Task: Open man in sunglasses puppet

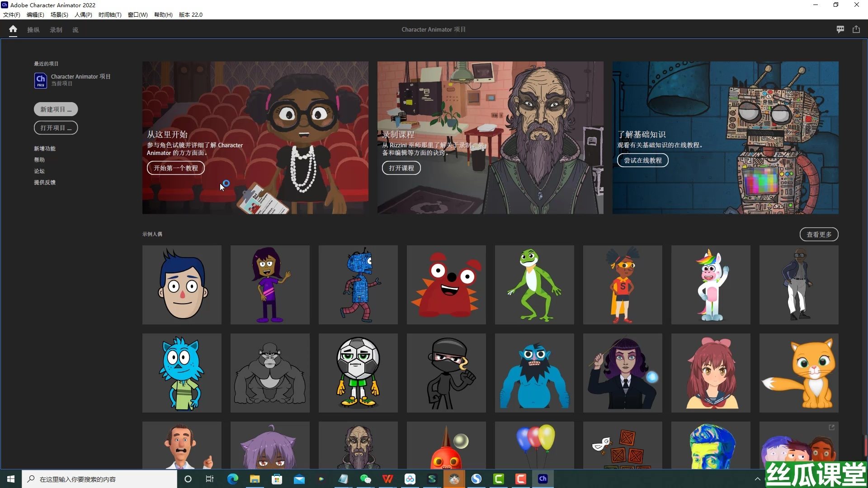Action: 799,285
